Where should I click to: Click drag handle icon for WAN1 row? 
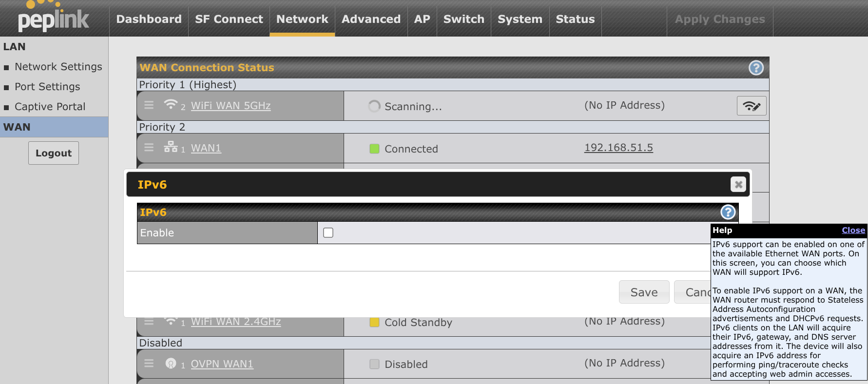pos(149,147)
